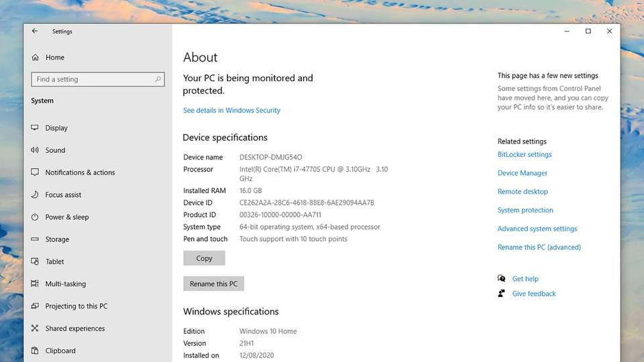The width and height of the screenshot is (644, 362).
Task: Open the Home icon in the sidebar
Action: (36, 58)
